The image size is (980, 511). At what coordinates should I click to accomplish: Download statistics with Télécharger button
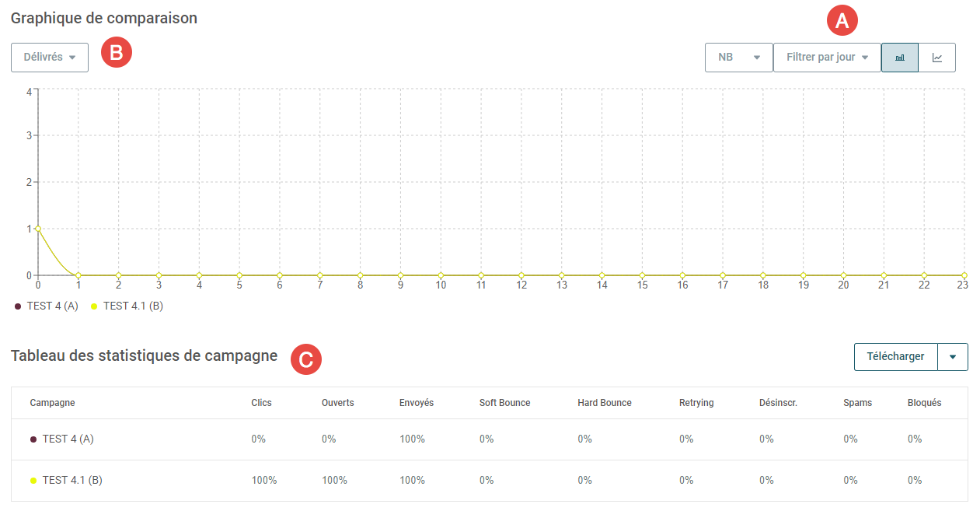coord(896,357)
